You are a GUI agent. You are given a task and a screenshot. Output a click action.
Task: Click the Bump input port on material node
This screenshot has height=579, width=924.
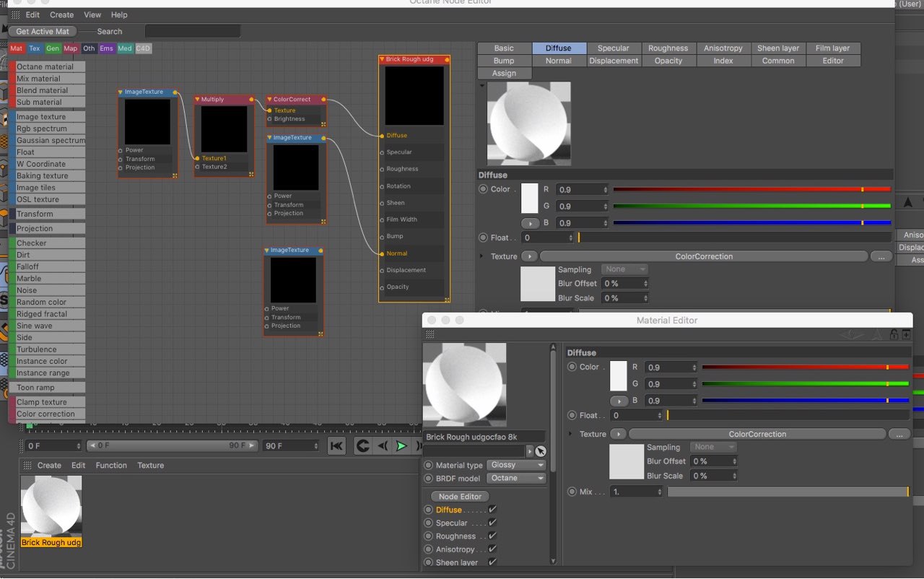coord(382,236)
